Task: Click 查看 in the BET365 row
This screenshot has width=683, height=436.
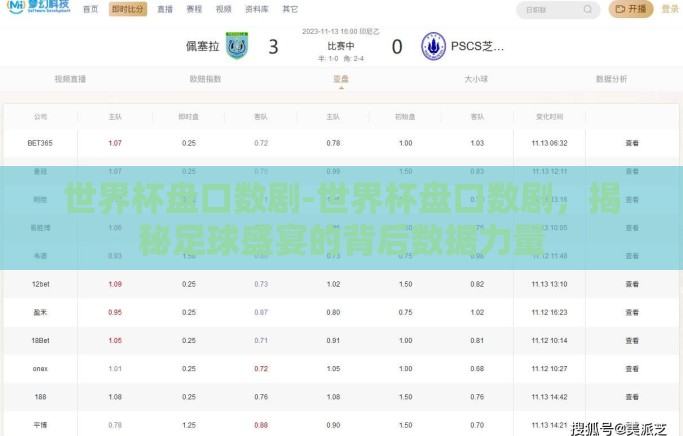Action: tap(632, 143)
